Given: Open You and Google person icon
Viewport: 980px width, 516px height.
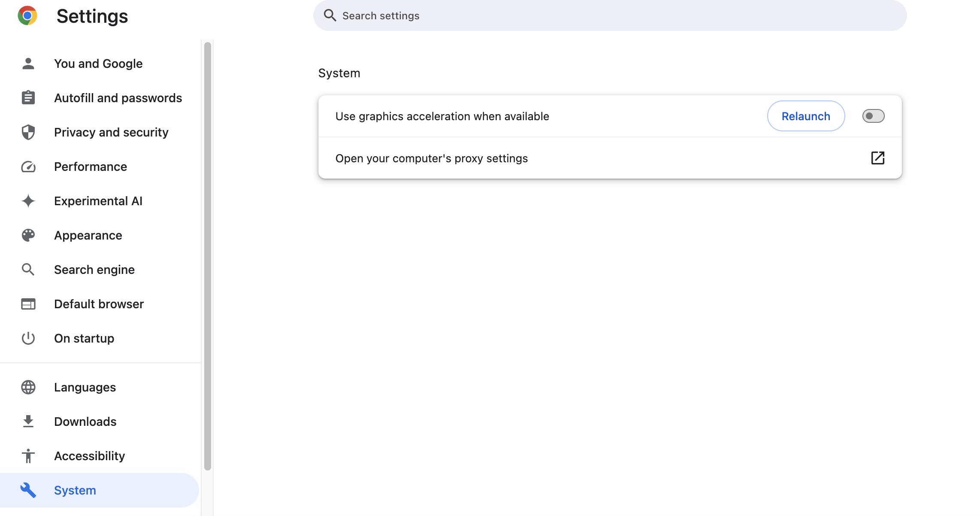Looking at the screenshot, I should [28, 64].
